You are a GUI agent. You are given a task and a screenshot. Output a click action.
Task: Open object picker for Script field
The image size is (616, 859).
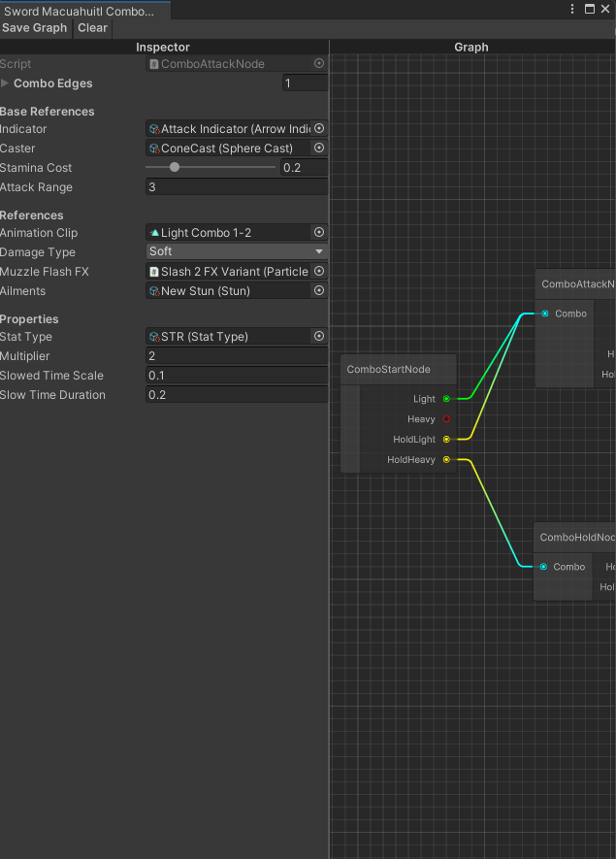[319, 63]
